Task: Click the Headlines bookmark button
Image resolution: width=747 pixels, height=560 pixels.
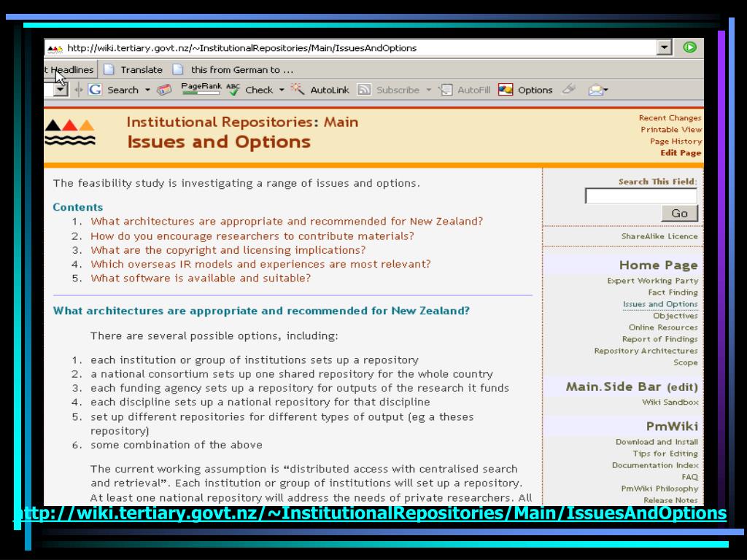Action: tap(70, 70)
